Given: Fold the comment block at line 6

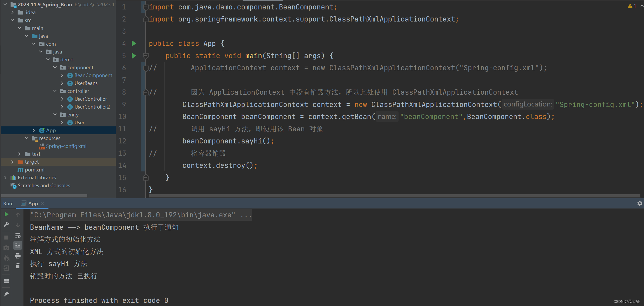Looking at the screenshot, I should coord(146,68).
